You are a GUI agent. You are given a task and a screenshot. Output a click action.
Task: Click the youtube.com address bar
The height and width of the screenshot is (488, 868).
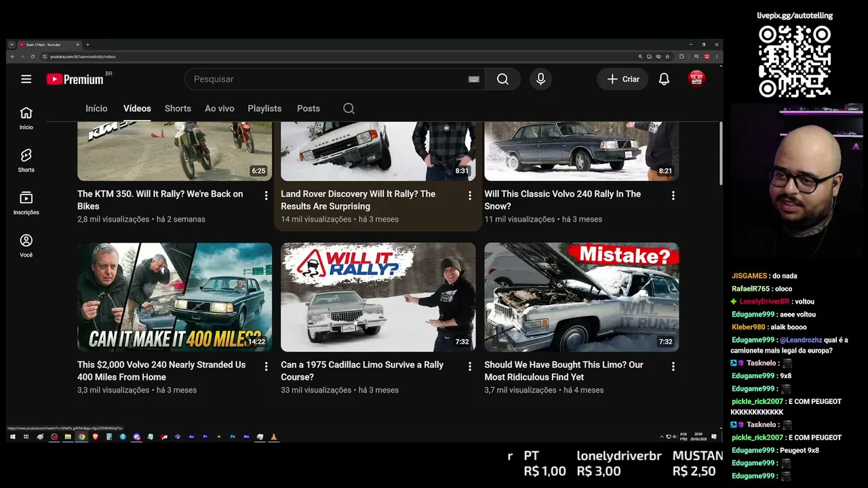(339, 56)
